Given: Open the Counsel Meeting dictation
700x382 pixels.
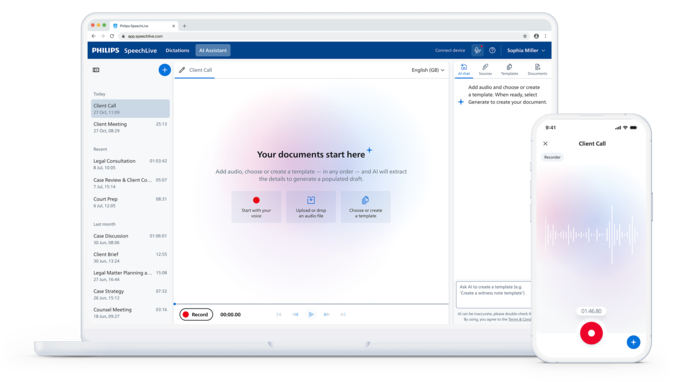Looking at the screenshot, I should coord(130,312).
